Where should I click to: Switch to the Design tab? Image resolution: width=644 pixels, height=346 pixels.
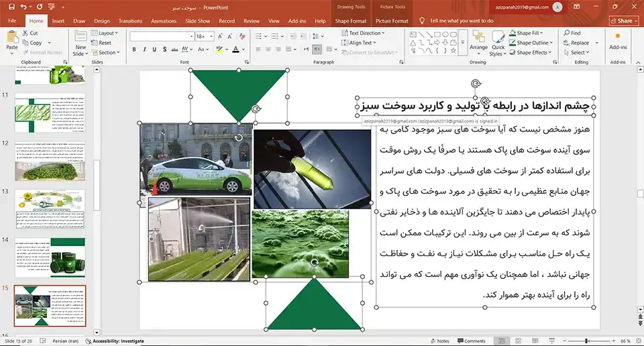[102, 21]
